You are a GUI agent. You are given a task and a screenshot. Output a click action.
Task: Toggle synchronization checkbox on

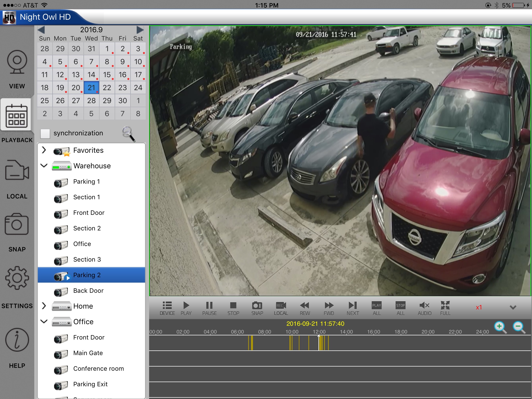45,133
